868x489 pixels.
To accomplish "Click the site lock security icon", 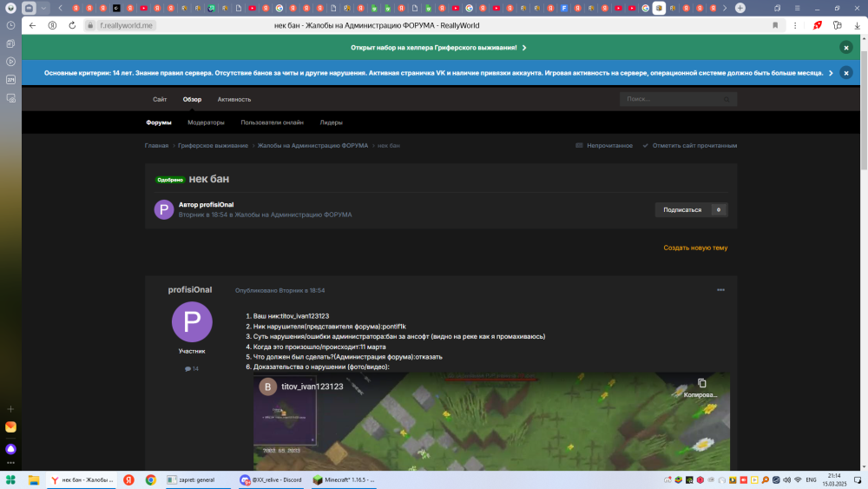I will 90,25.
